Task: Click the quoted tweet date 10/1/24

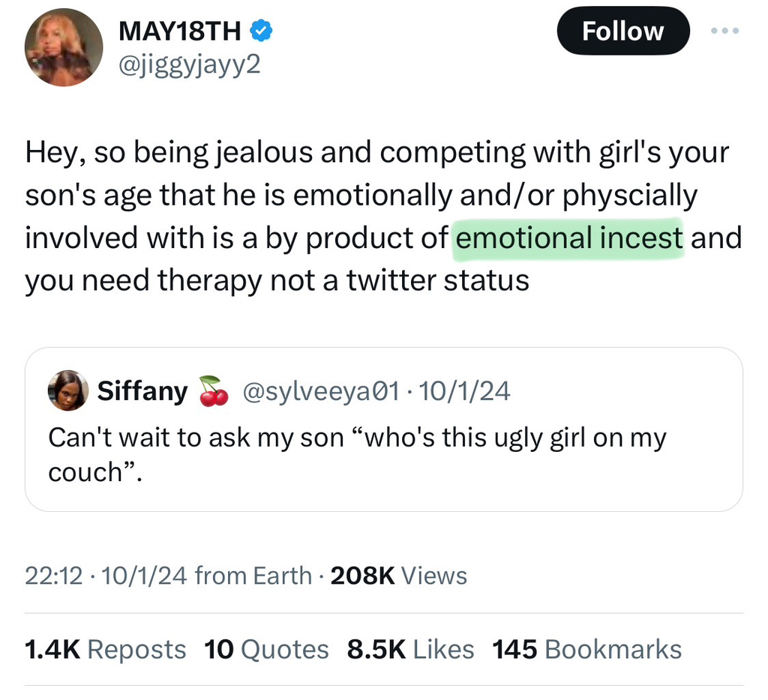Action: tap(464, 391)
